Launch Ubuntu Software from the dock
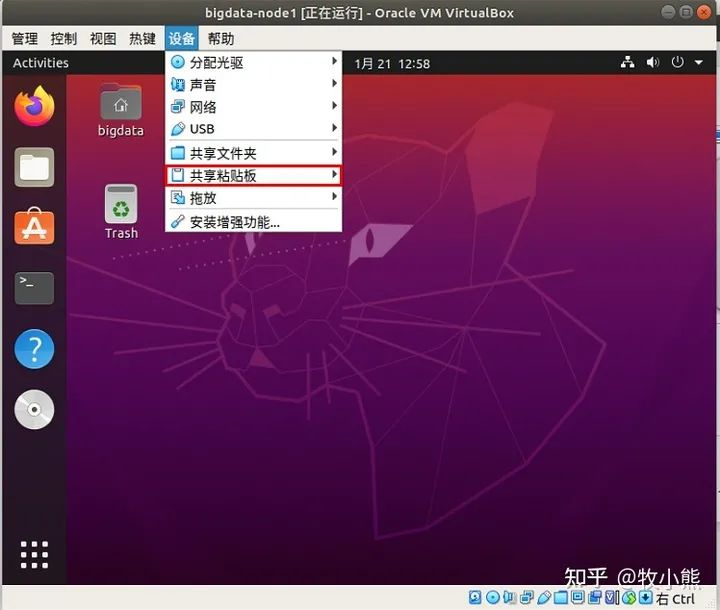This screenshot has height=610, width=720. (x=34, y=227)
